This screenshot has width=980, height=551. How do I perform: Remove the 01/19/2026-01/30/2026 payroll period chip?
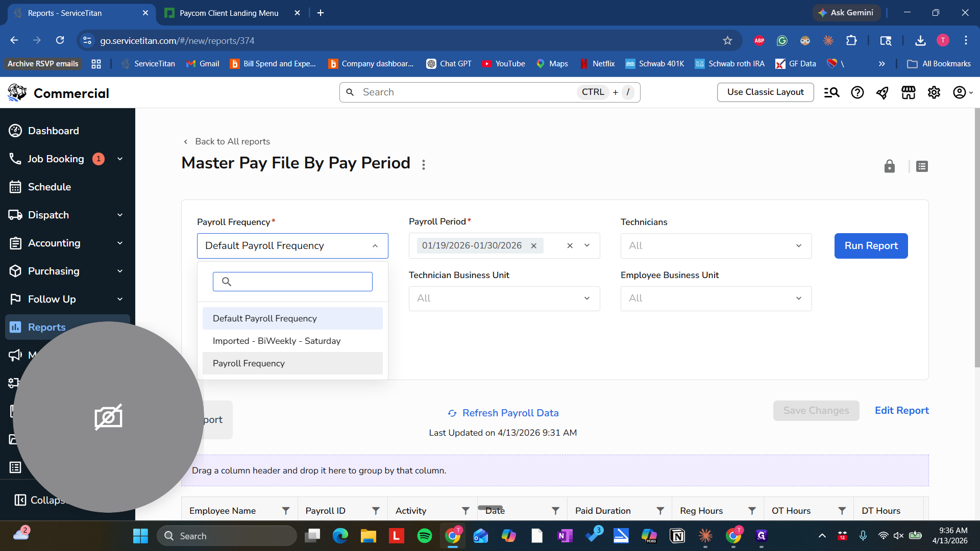point(533,245)
